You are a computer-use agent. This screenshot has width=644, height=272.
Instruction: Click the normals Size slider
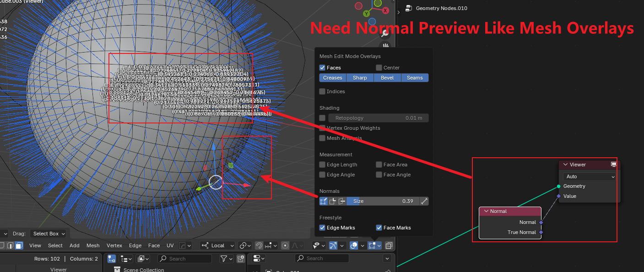pyautogui.click(x=383, y=201)
